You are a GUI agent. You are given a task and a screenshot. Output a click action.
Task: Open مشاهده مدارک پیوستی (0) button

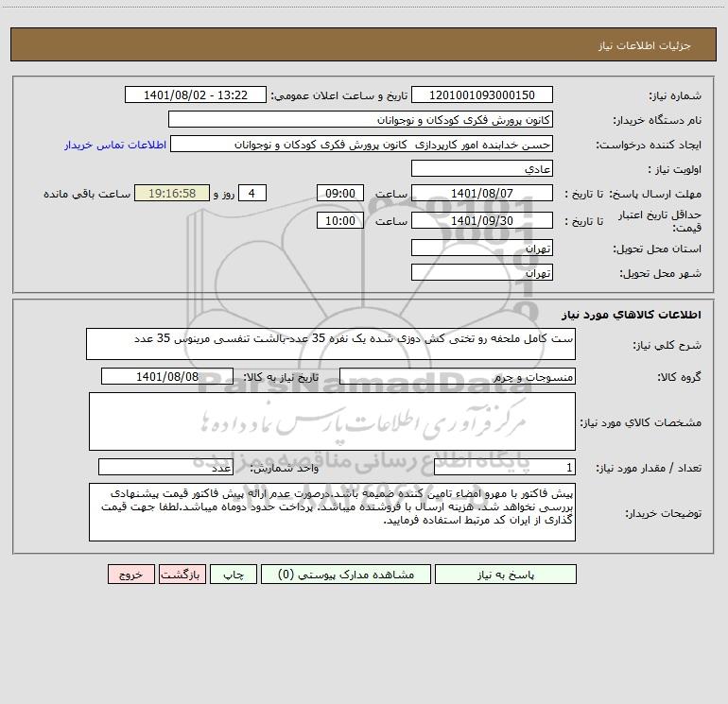[x=346, y=574]
